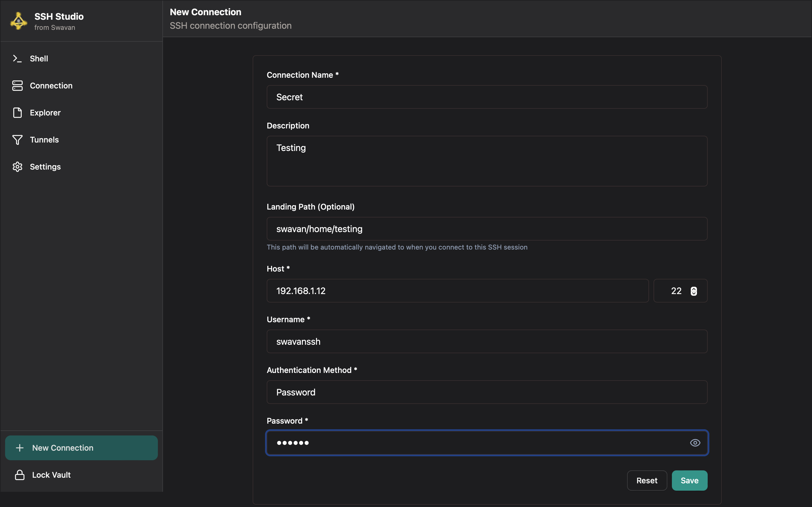Select the Shell terminal icon in sidebar
This screenshot has height=507, width=812.
pos(17,58)
